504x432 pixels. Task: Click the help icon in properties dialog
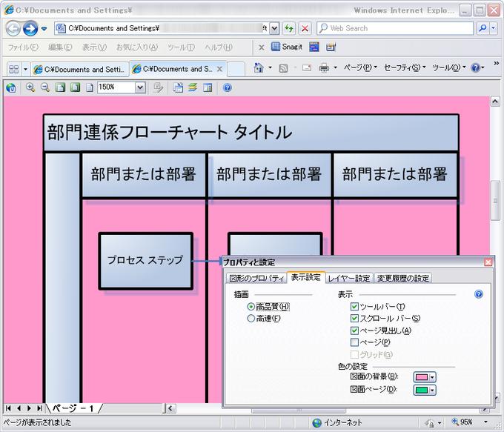[479, 294]
